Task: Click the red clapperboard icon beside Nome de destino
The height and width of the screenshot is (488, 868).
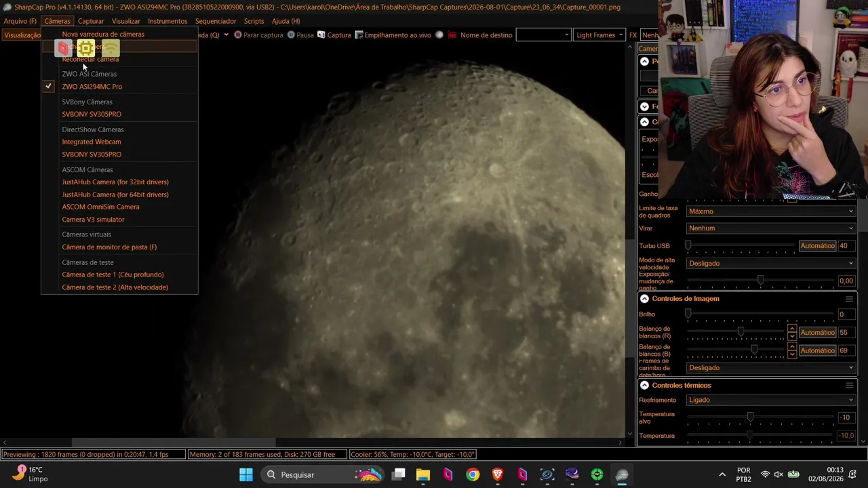Action: click(453, 35)
